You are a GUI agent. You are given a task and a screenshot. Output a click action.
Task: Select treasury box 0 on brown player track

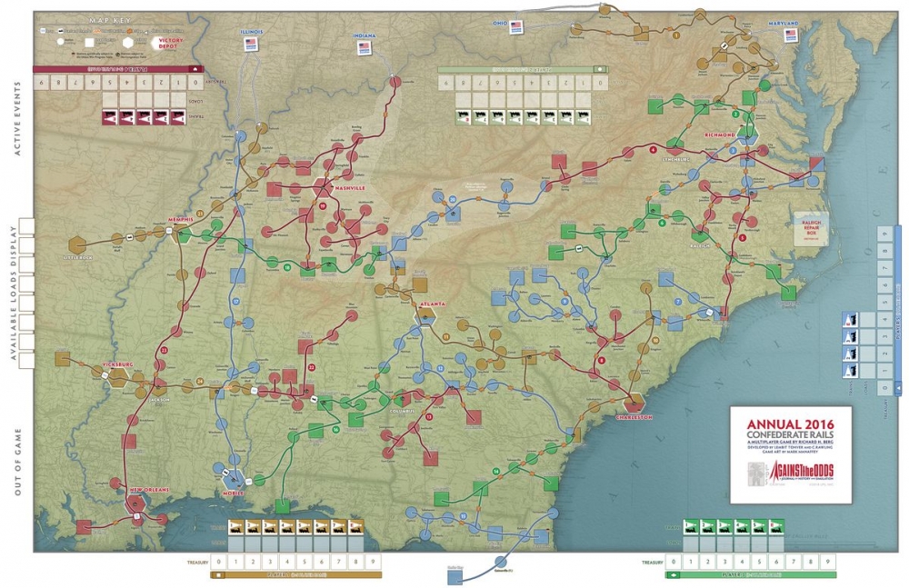click(x=217, y=563)
